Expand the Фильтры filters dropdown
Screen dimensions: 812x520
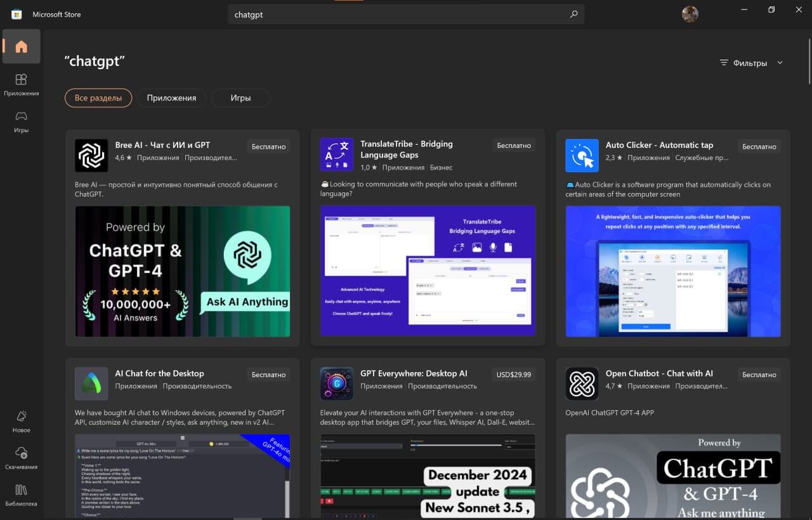click(x=752, y=63)
